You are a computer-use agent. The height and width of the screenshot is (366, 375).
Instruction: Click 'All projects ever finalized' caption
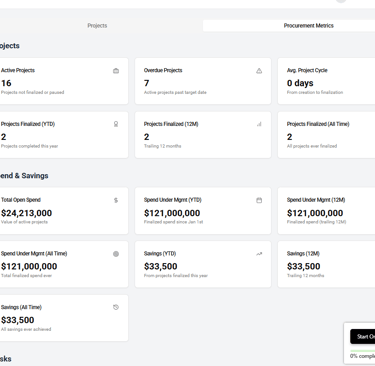(x=312, y=146)
